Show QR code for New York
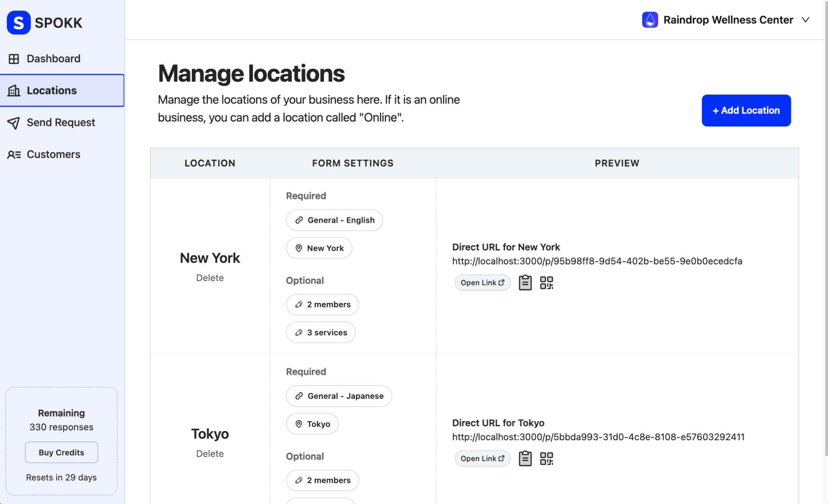The image size is (828, 504). click(546, 283)
